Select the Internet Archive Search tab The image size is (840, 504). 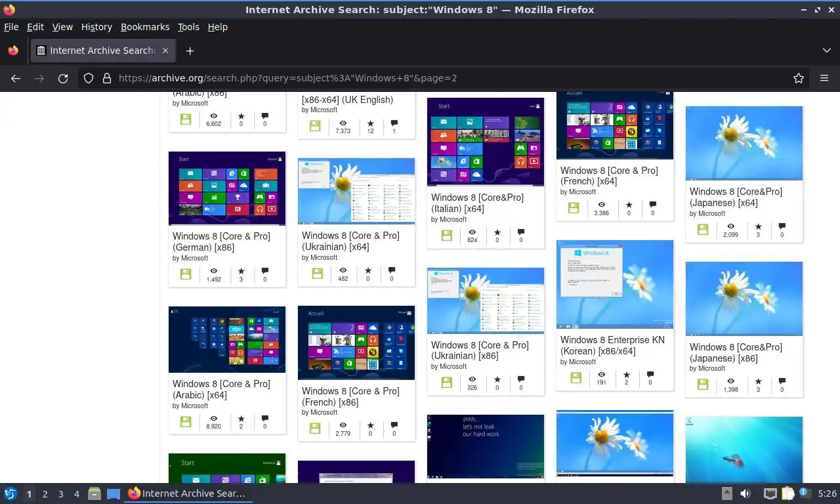[x=103, y=51]
